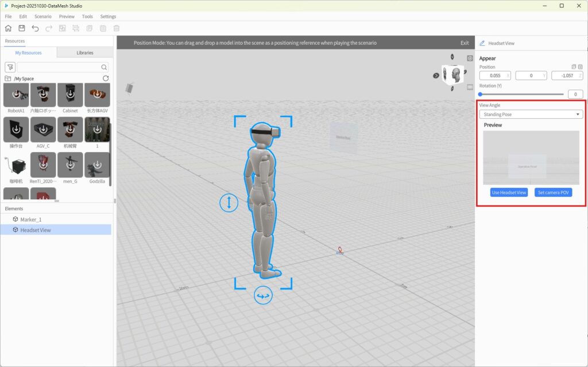
Task: Open the resource filter icon near search
Action: (x=11, y=67)
